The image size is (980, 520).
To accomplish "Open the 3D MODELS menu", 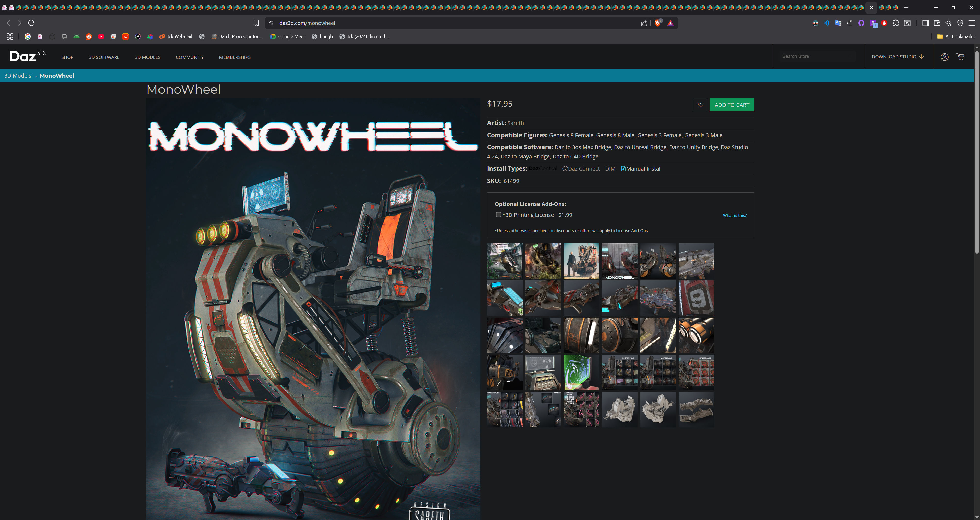I will coord(148,57).
